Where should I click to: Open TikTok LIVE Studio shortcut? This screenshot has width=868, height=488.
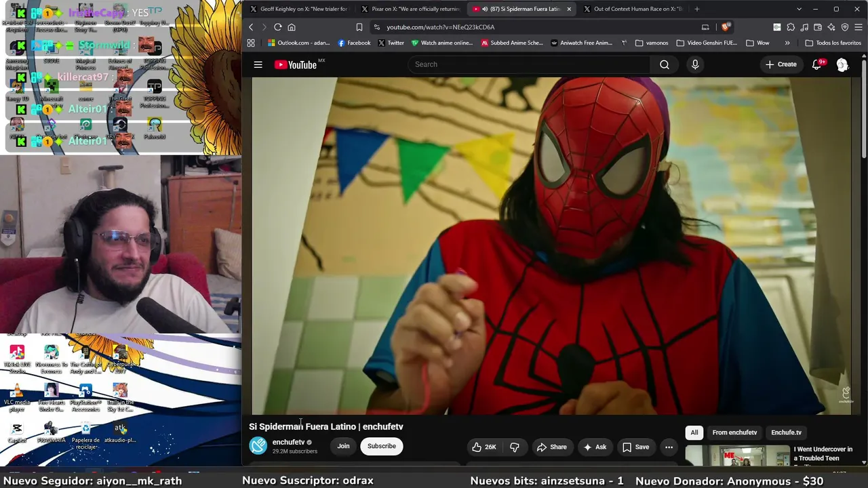click(17, 359)
